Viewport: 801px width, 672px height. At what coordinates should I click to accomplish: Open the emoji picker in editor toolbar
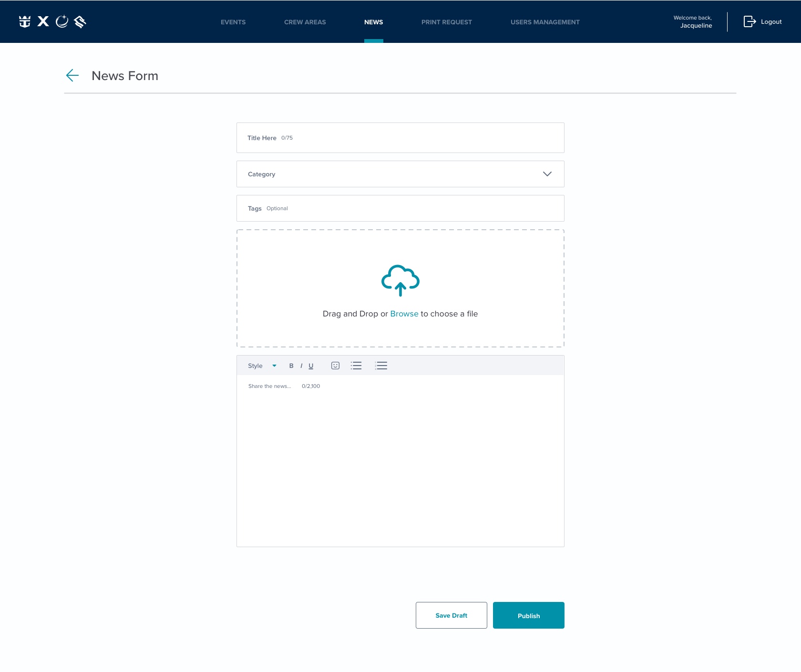click(x=335, y=366)
